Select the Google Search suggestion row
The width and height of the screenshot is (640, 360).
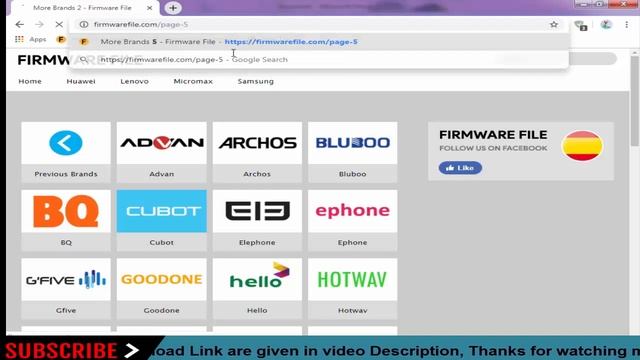click(319, 60)
